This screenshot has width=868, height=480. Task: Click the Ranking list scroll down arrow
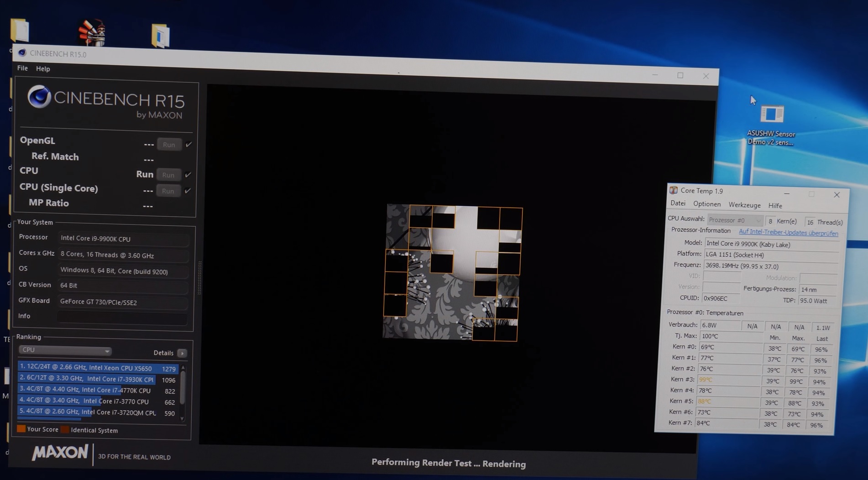pos(183,418)
